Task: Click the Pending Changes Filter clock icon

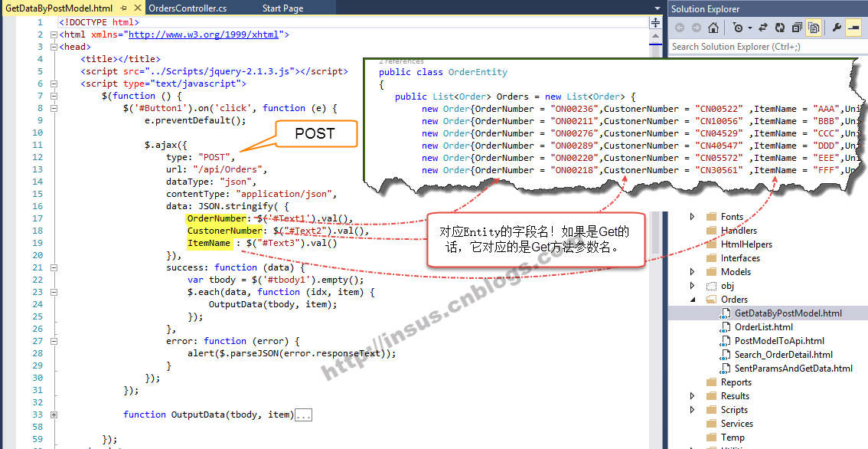Action: point(738,28)
